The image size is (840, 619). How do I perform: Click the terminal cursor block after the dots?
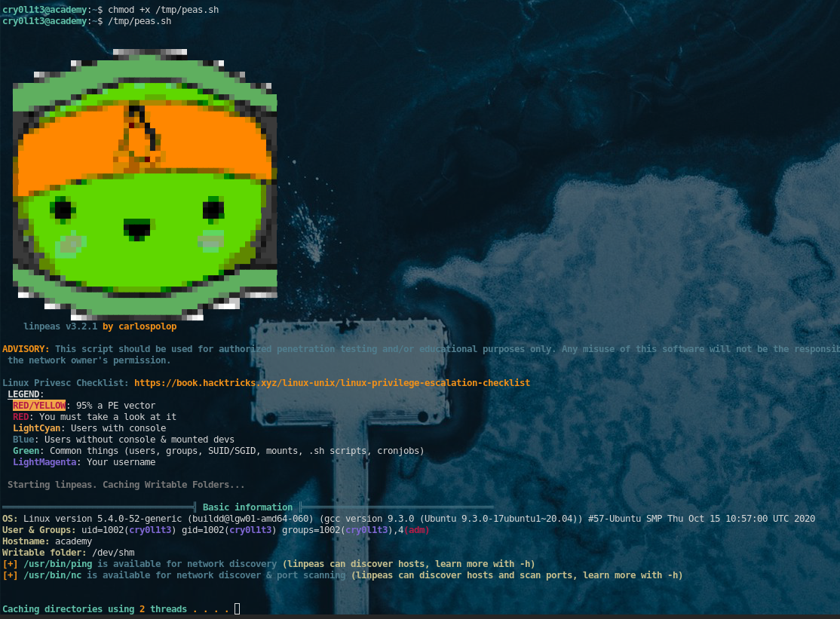click(237, 609)
